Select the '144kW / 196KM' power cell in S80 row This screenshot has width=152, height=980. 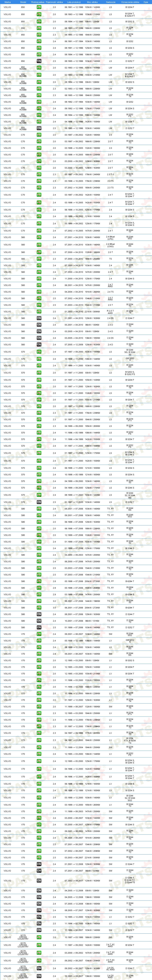pos(92,601)
